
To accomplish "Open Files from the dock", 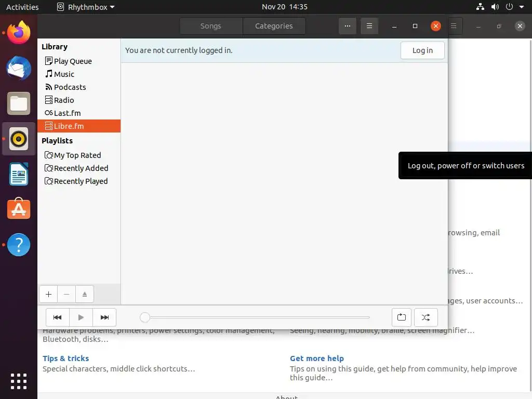I will click(19, 103).
